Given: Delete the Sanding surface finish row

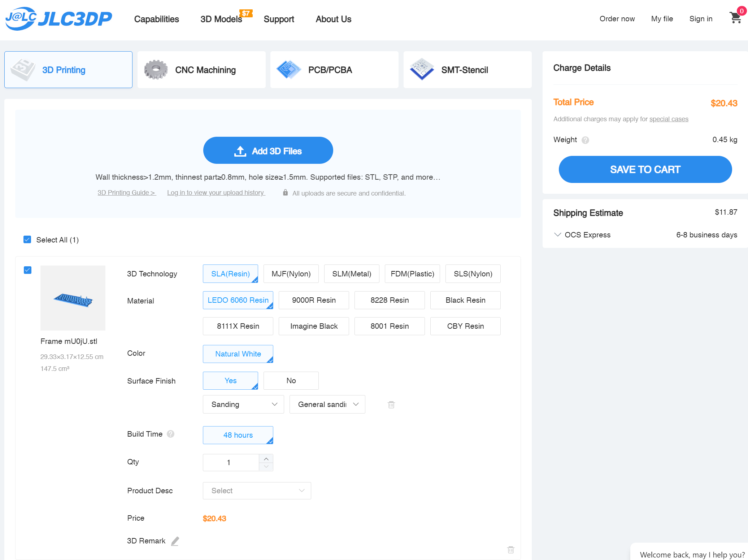Looking at the screenshot, I should (x=391, y=404).
